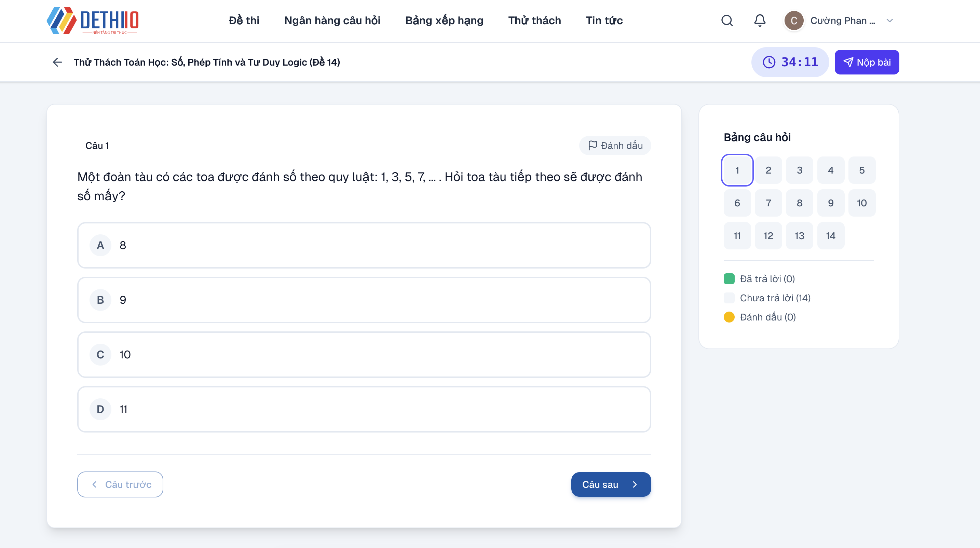Click Đánh dấu (0) legend label
Image resolution: width=980 pixels, height=548 pixels.
coord(768,317)
